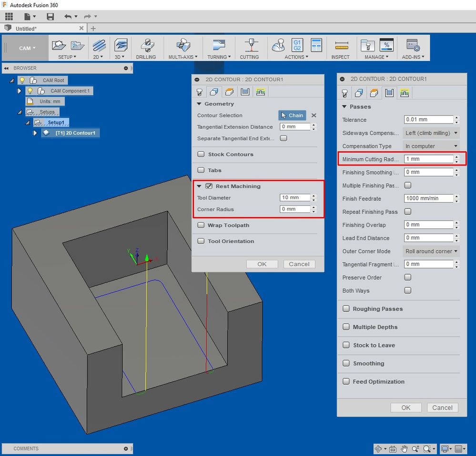Screen dimensions: 476x456
Task: Open the Linking tab in left dialog
Action: tap(261, 92)
